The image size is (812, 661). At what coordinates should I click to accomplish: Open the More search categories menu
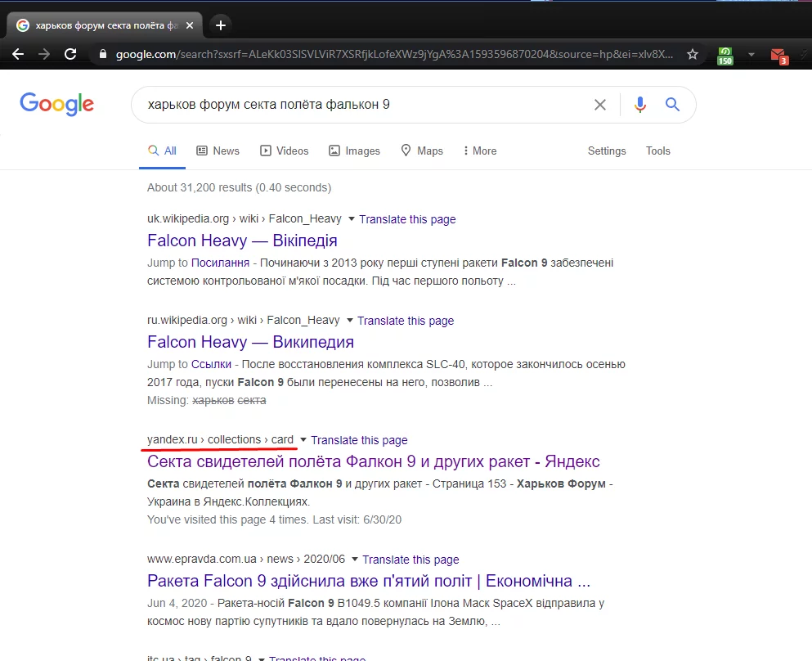(x=480, y=151)
